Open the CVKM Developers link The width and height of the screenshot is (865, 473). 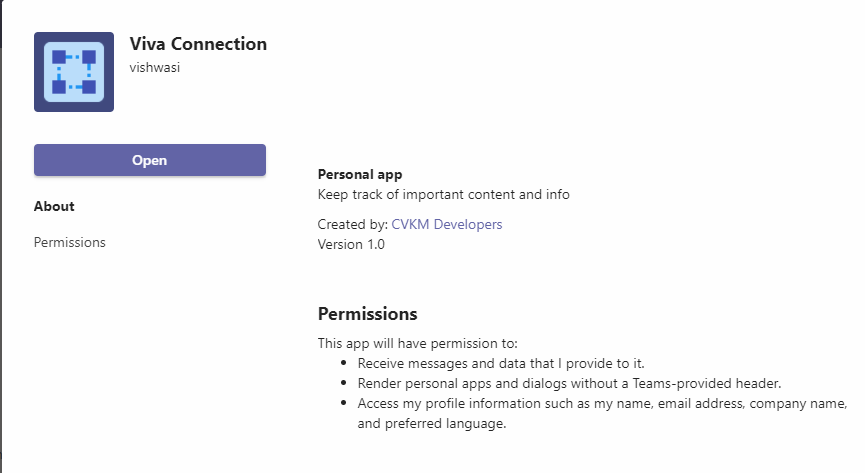[x=446, y=224]
